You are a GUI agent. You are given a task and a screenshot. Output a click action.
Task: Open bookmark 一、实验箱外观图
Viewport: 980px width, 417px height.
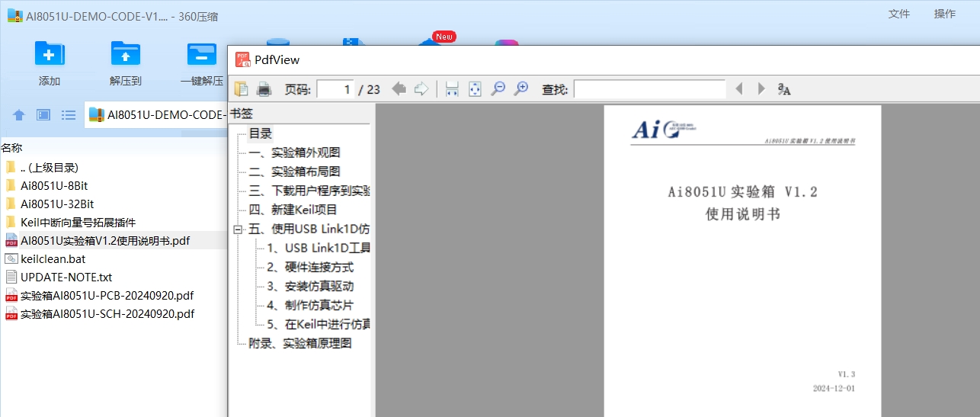tap(294, 152)
